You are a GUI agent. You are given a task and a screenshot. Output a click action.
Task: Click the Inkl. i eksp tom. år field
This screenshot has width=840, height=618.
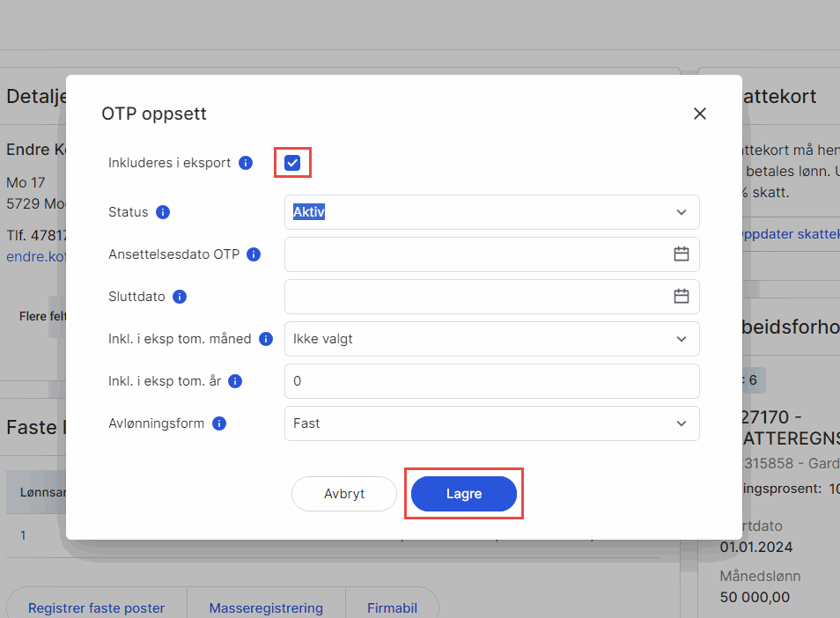(491, 381)
